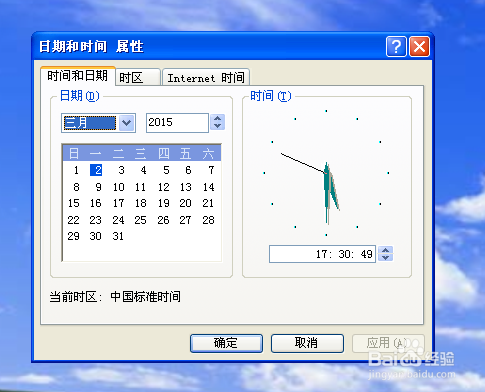Viewport: 485px width, 392px height.
Task: Select day 17 in the calendar
Action: [x=119, y=203]
